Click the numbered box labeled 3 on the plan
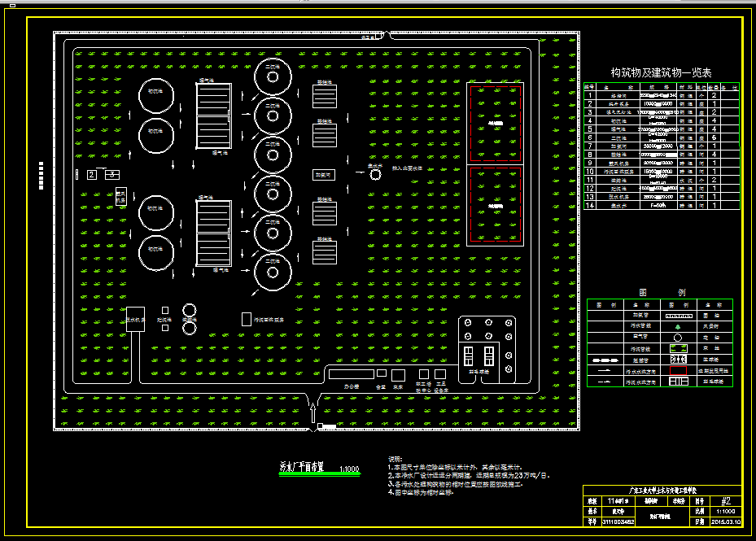The height and width of the screenshot is (541, 756). pyautogui.click(x=111, y=175)
